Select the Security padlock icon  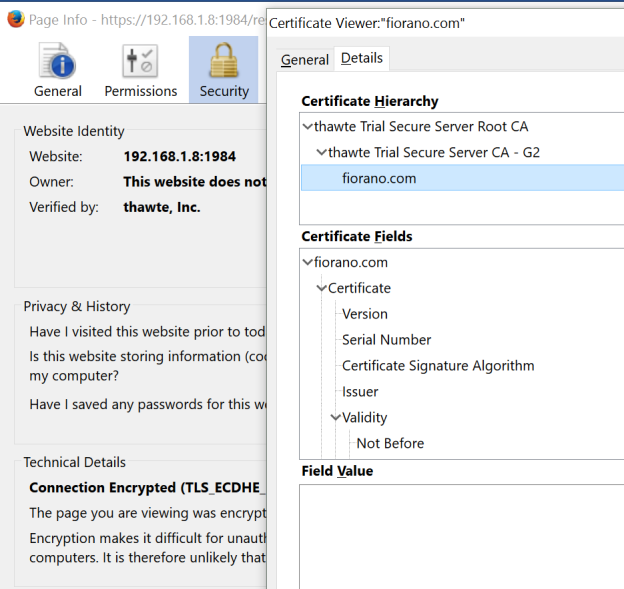click(224, 60)
